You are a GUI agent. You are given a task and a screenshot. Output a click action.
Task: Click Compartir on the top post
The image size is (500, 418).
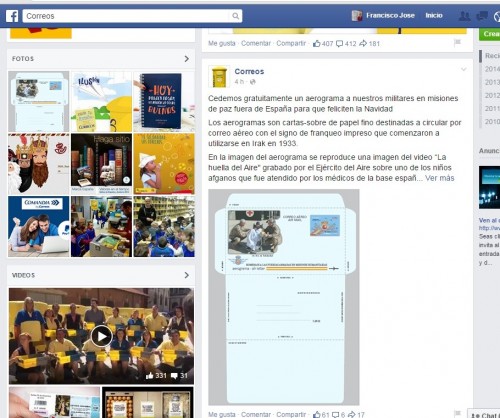(x=291, y=43)
